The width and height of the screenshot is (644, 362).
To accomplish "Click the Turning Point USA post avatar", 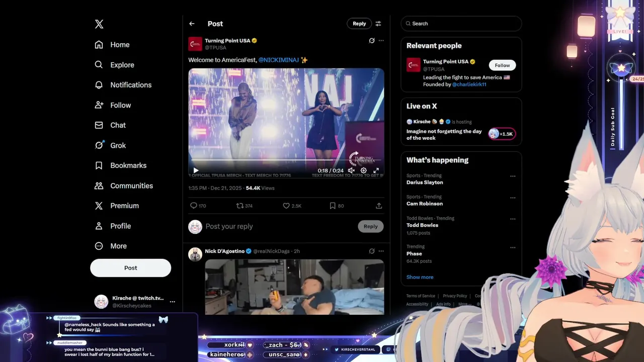I will tap(195, 44).
